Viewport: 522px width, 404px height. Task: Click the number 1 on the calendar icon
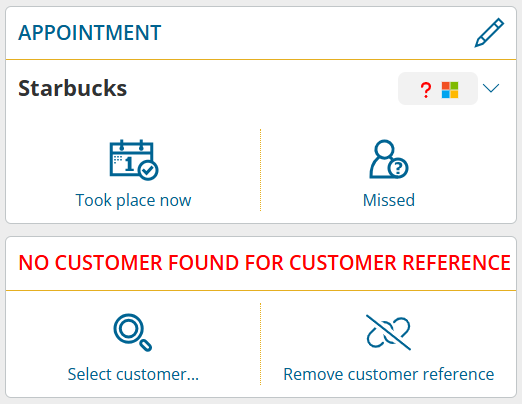129,164
